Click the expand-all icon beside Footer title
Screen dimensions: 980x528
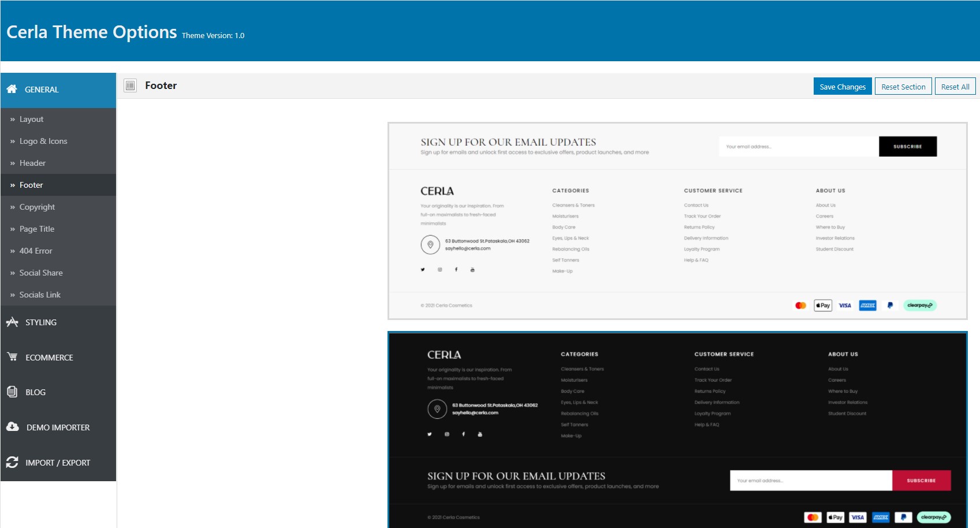[x=131, y=85]
